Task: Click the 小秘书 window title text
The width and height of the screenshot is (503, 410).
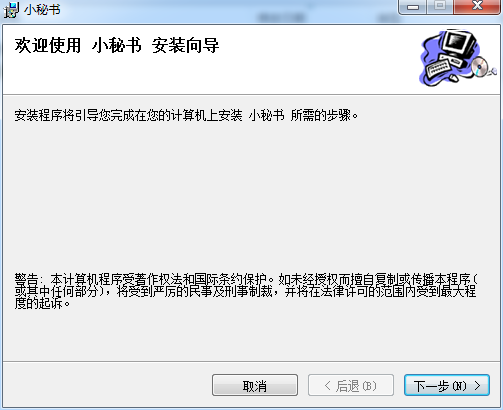Action: [x=42, y=10]
